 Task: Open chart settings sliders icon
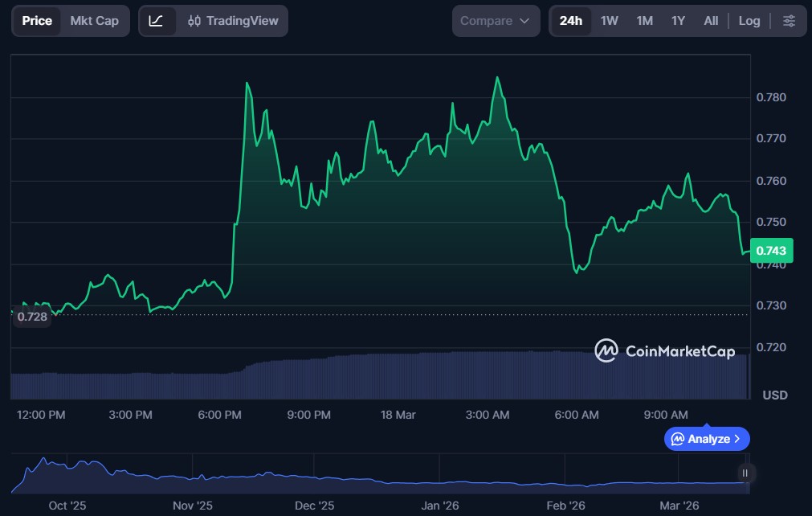[x=790, y=21]
